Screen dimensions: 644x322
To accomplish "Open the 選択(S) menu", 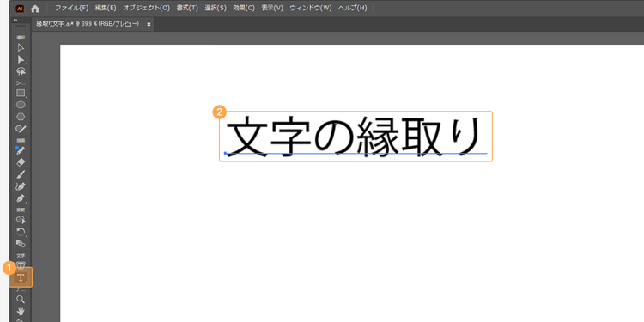I will [216, 9].
